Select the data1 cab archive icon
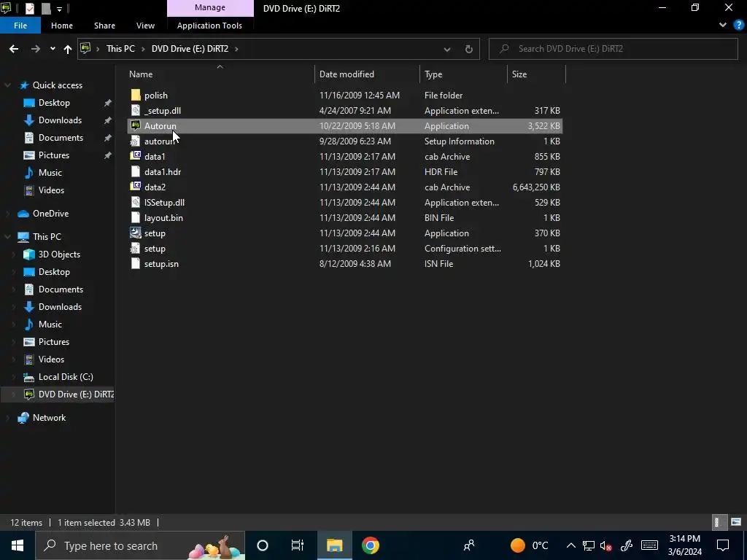Viewport: 747px width, 560px height. (x=136, y=156)
